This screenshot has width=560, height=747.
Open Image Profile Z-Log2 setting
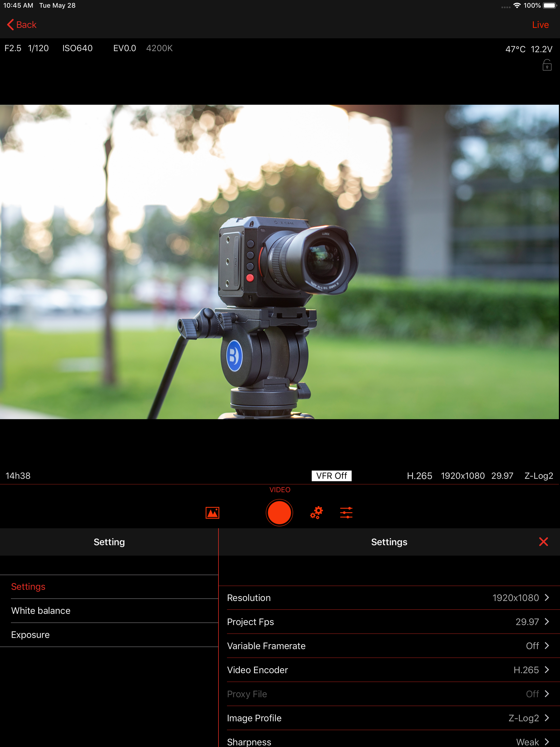pyautogui.click(x=389, y=718)
